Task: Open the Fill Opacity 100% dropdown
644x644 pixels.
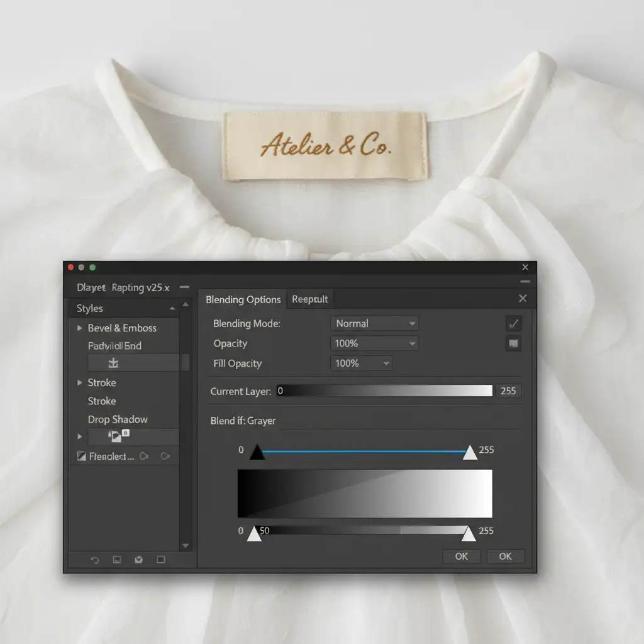Action: tap(361, 364)
